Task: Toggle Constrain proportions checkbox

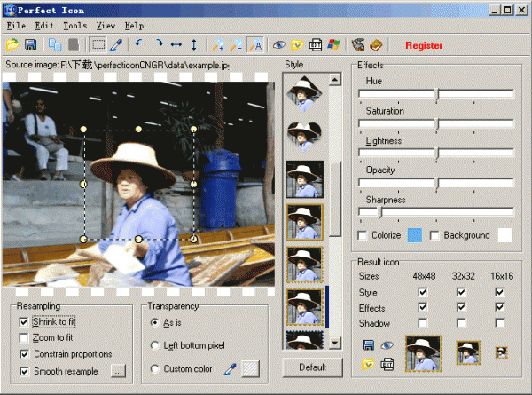Action: click(x=25, y=354)
